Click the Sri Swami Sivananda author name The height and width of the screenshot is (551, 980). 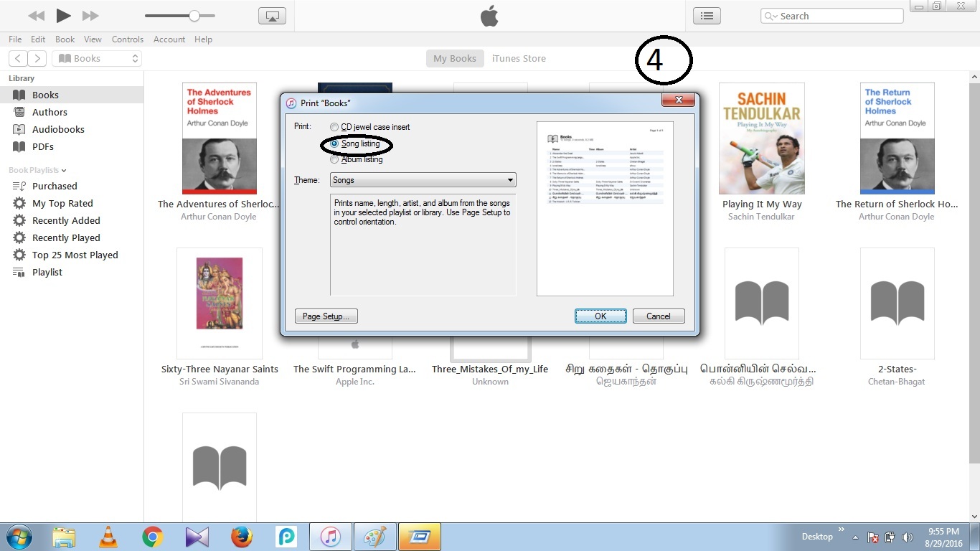tap(220, 382)
